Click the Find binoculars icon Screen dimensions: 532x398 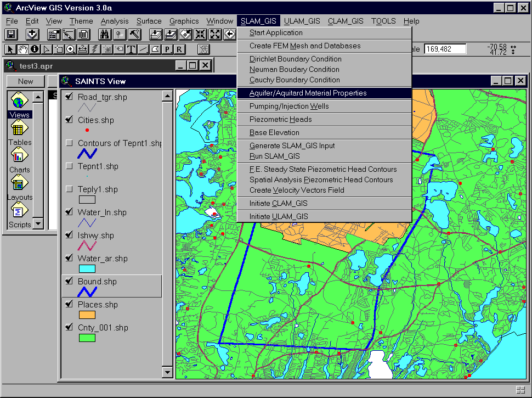[105, 34]
